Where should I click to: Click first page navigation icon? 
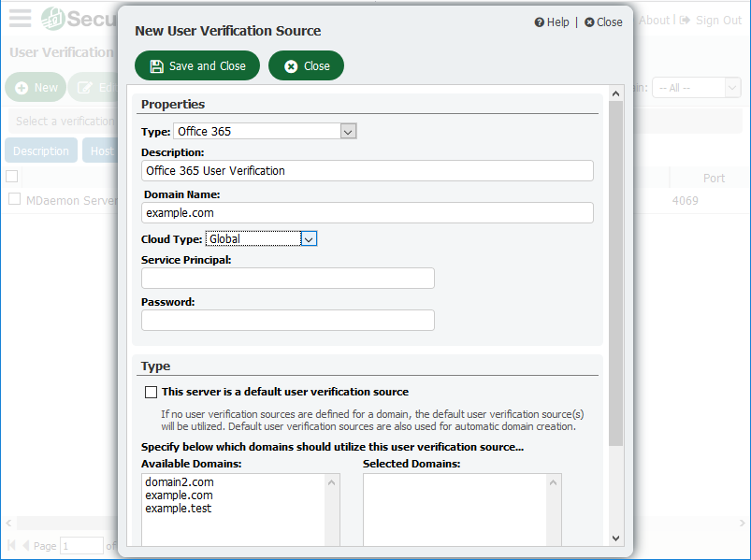[x=11, y=545]
